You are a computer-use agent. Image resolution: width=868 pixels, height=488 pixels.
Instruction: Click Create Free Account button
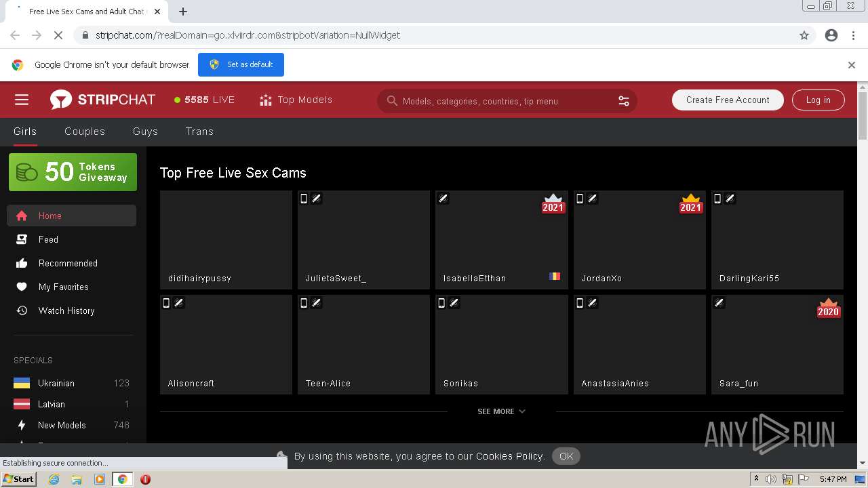[x=728, y=100]
